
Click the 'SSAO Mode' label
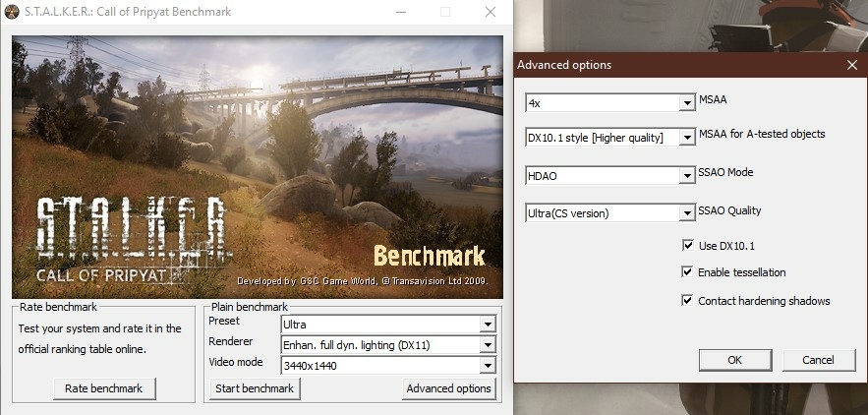[x=725, y=172]
